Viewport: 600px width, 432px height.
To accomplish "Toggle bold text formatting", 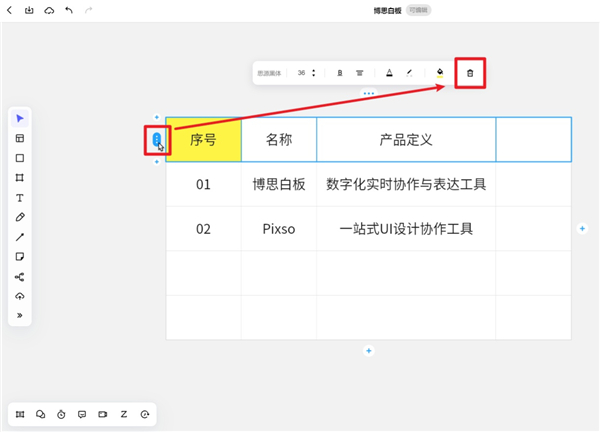I will (x=339, y=73).
